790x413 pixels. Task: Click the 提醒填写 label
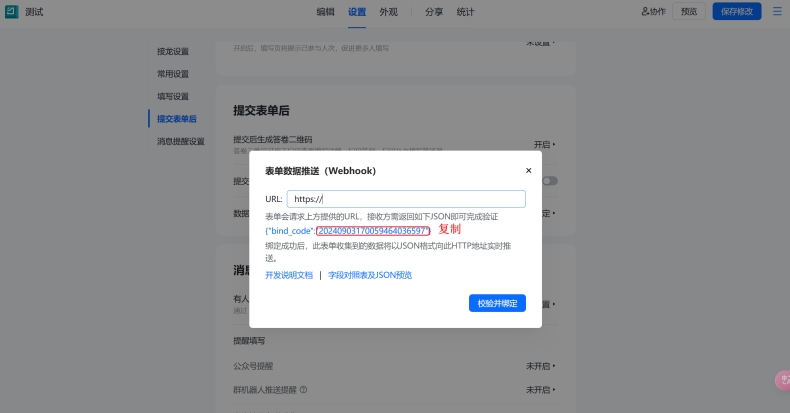click(x=249, y=341)
